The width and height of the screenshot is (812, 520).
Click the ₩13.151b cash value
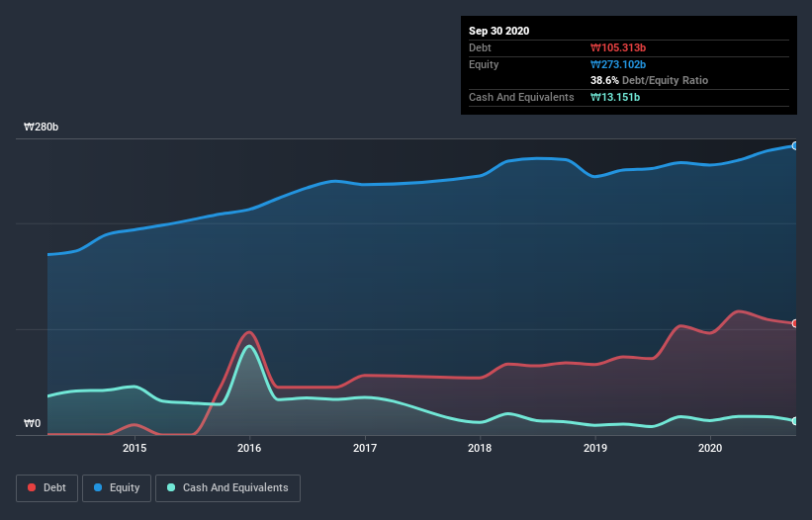615,97
